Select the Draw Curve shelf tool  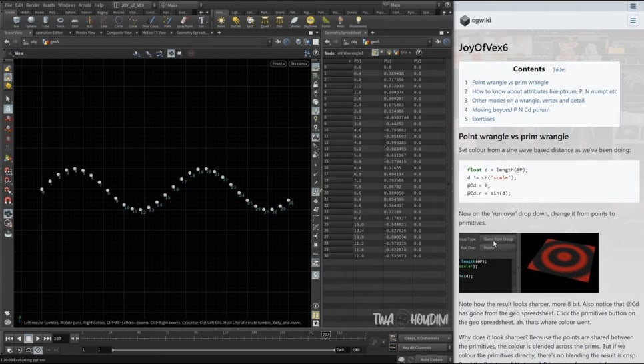[150, 22]
